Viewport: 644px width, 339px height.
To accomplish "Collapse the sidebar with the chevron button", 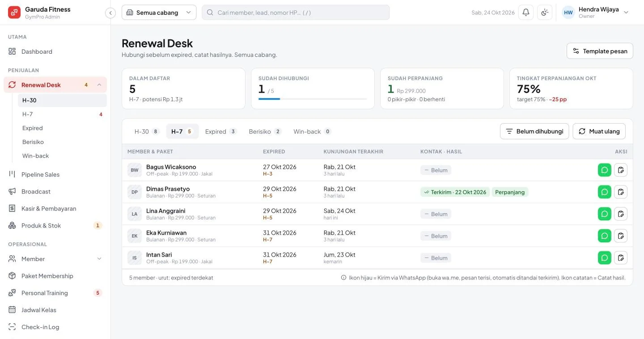I will tap(110, 13).
